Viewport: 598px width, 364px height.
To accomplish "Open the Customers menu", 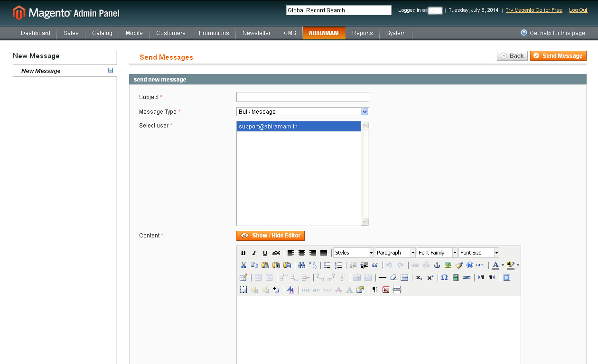I will [x=171, y=33].
